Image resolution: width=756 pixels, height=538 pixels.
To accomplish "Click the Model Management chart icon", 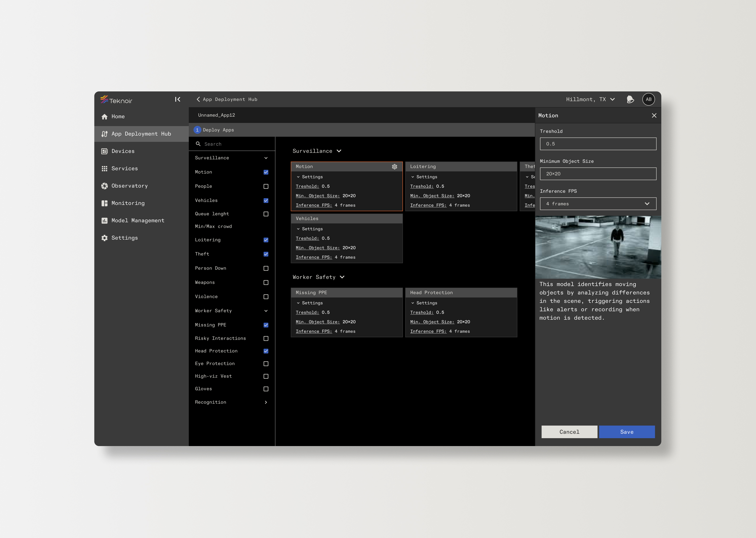I will point(104,221).
